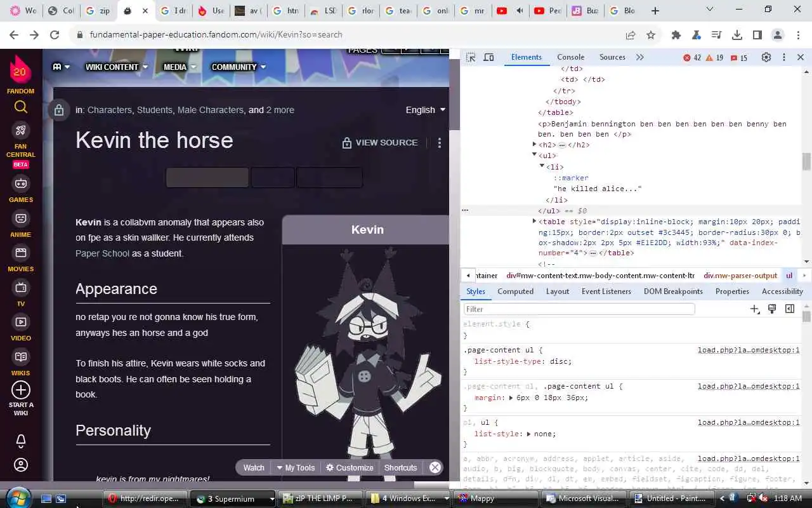Expand the h2 node in Elements tree
This screenshot has height=508, width=812.
point(534,145)
